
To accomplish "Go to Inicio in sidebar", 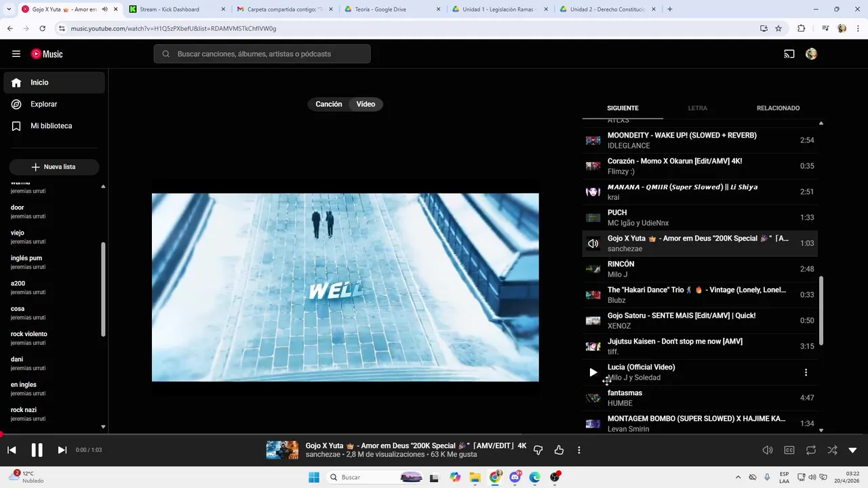I will click(54, 83).
